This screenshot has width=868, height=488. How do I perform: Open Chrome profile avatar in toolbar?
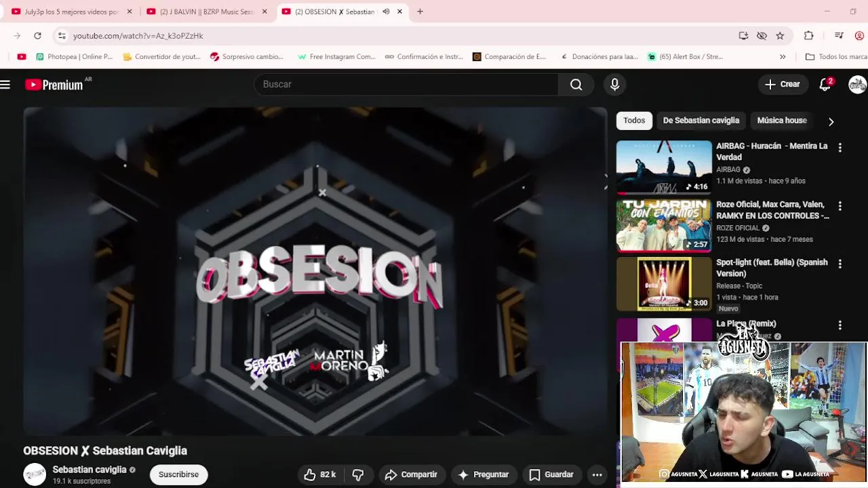click(x=859, y=35)
